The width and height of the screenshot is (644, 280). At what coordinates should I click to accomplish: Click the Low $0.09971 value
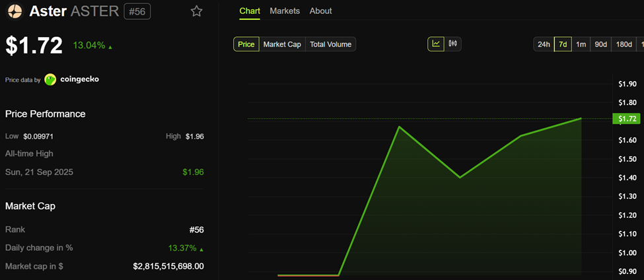click(x=38, y=136)
